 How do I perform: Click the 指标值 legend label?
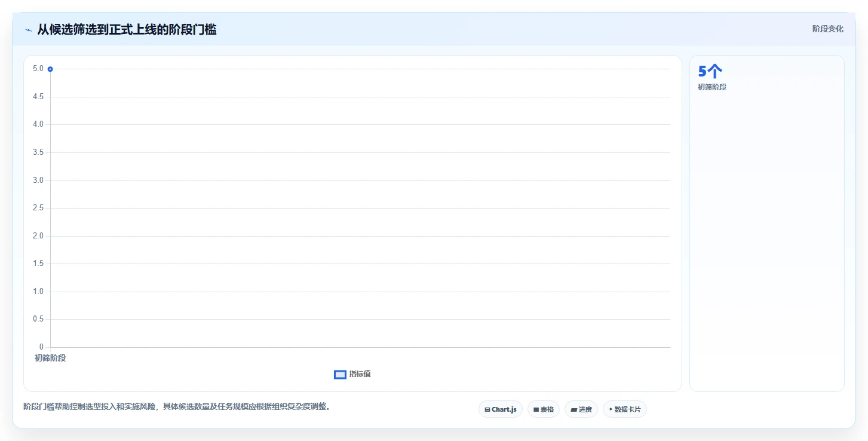point(360,374)
